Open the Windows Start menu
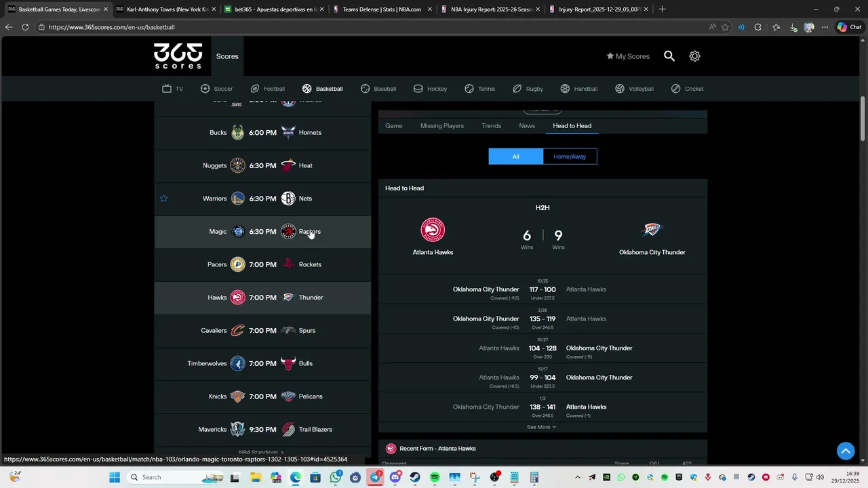Screen dimensions: 868x488 pos(115,477)
